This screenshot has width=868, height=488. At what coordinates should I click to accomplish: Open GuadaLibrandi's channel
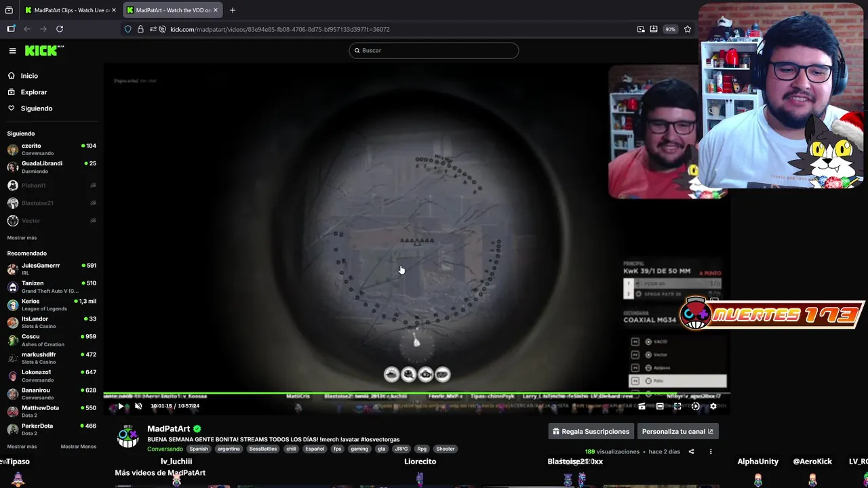pos(52,167)
